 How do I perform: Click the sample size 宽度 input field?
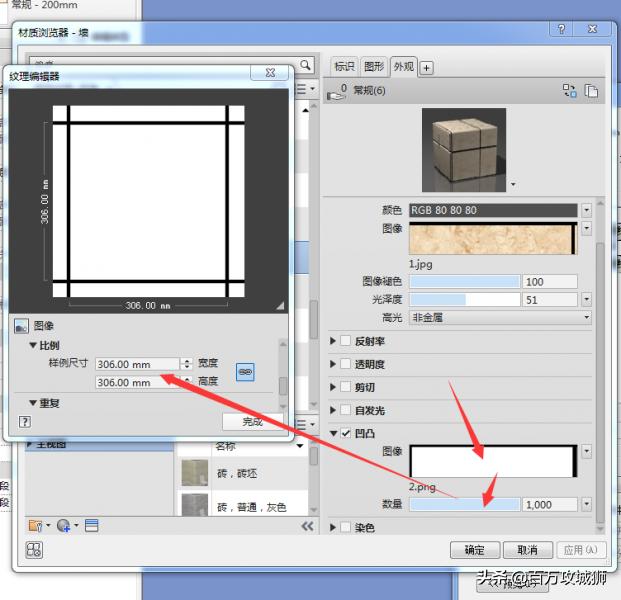click(x=137, y=364)
